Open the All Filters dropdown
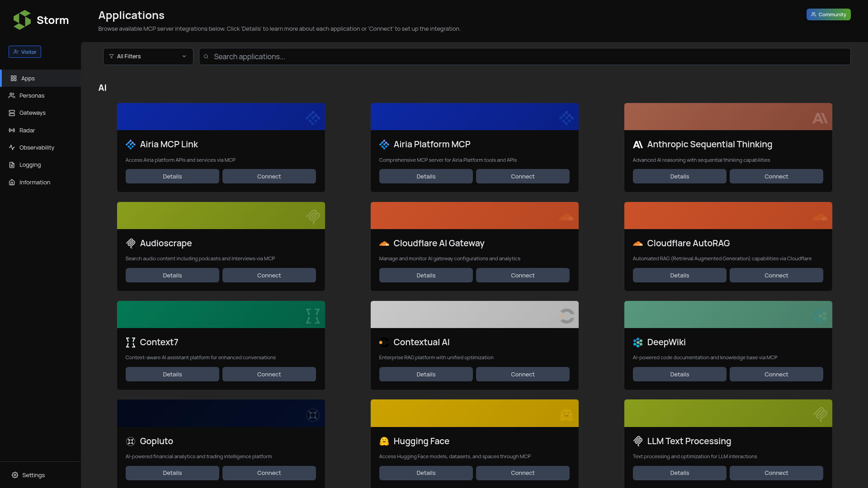This screenshot has height=488, width=868. (x=148, y=56)
